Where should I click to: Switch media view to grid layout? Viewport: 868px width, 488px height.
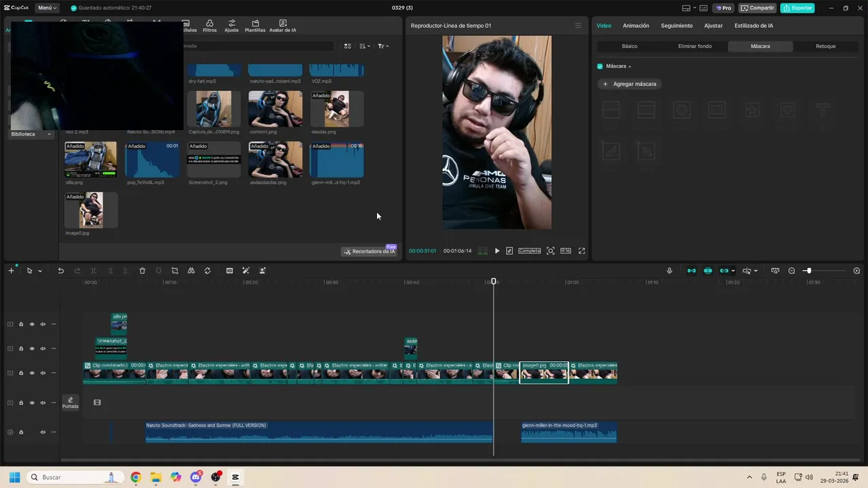coord(347,46)
